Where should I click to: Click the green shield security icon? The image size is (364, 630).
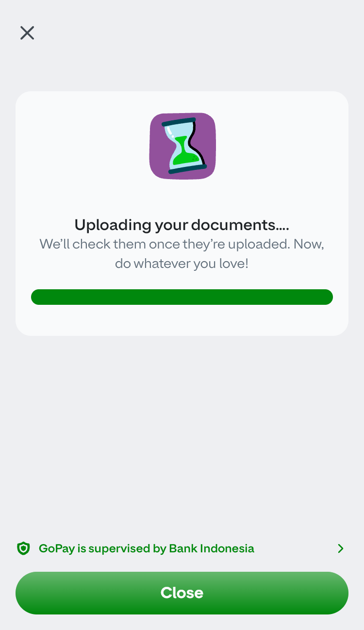tap(23, 548)
